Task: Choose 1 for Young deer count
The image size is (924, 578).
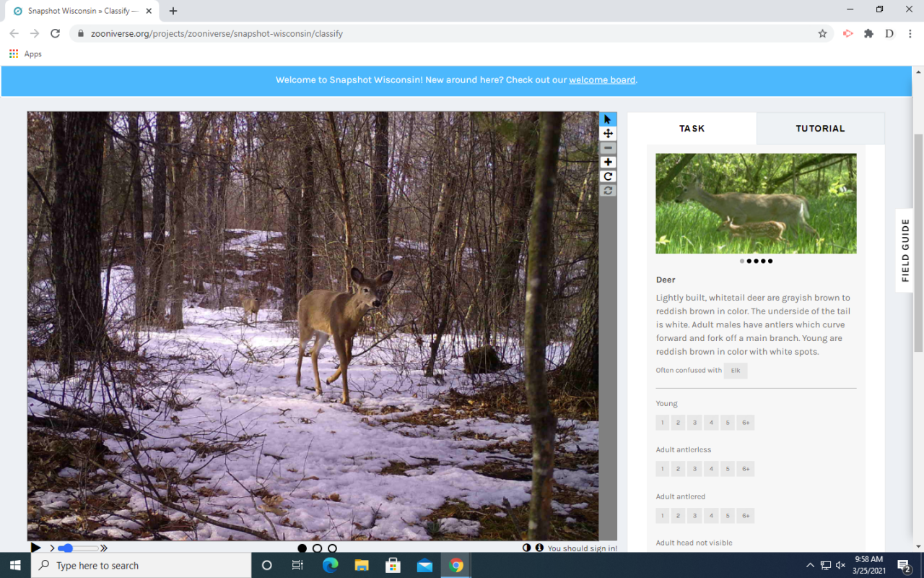Action: (x=663, y=423)
